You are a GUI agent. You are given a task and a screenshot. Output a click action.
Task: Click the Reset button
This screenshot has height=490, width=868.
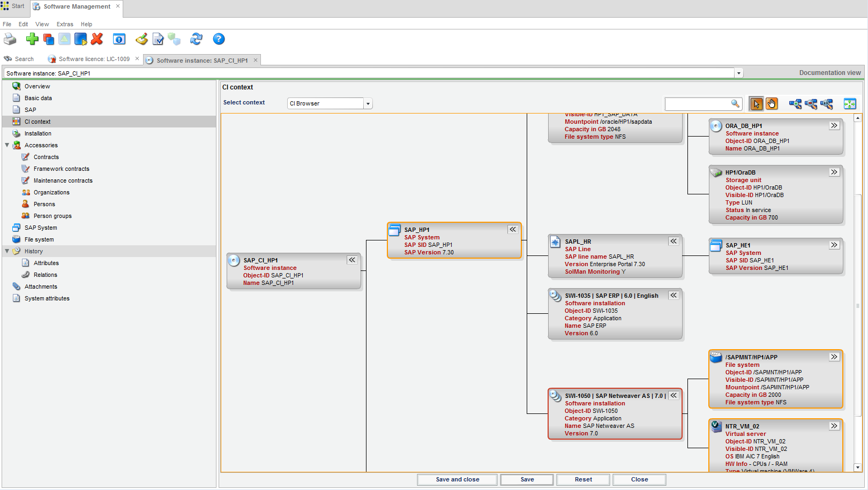[x=583, y=480]
